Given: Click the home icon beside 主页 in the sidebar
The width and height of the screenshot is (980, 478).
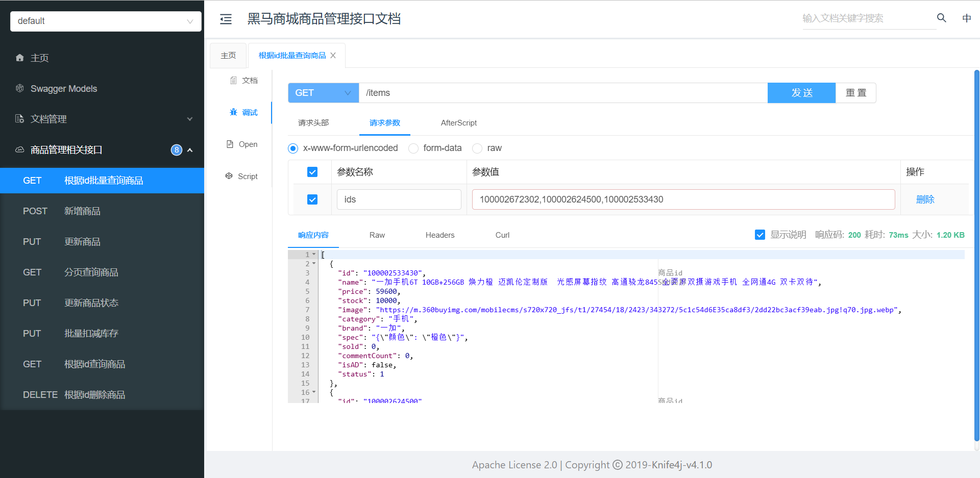Looking at the screenshot, I should point(20,58).
